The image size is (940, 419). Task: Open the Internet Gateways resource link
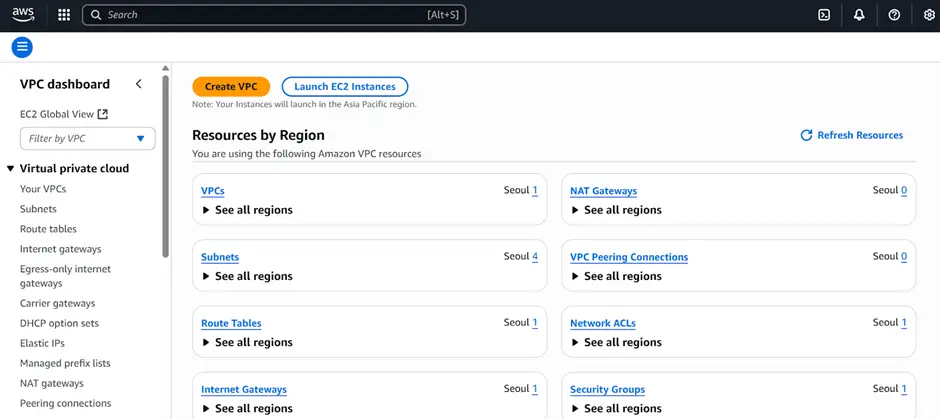(243, 390)
